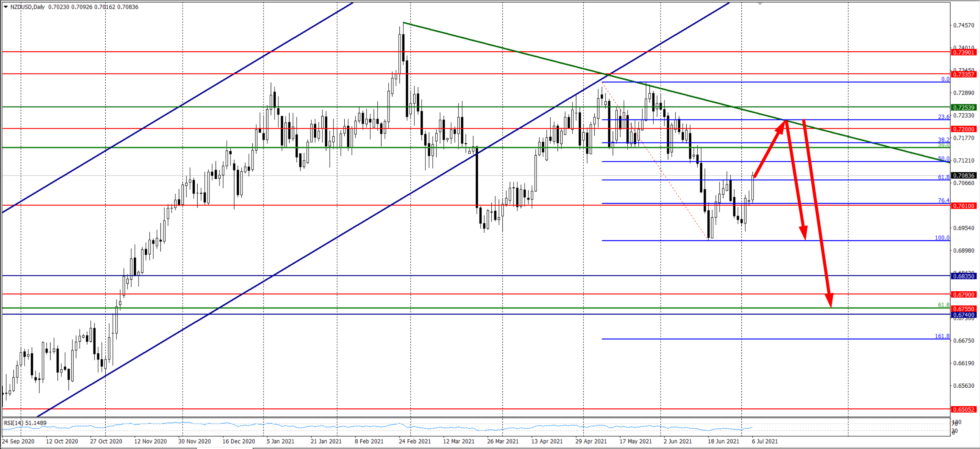Screen dimensions: 980x449
Task: Click the dropdown triangle beside NZDUSD,Daily
Action: (x=6, y=7)
